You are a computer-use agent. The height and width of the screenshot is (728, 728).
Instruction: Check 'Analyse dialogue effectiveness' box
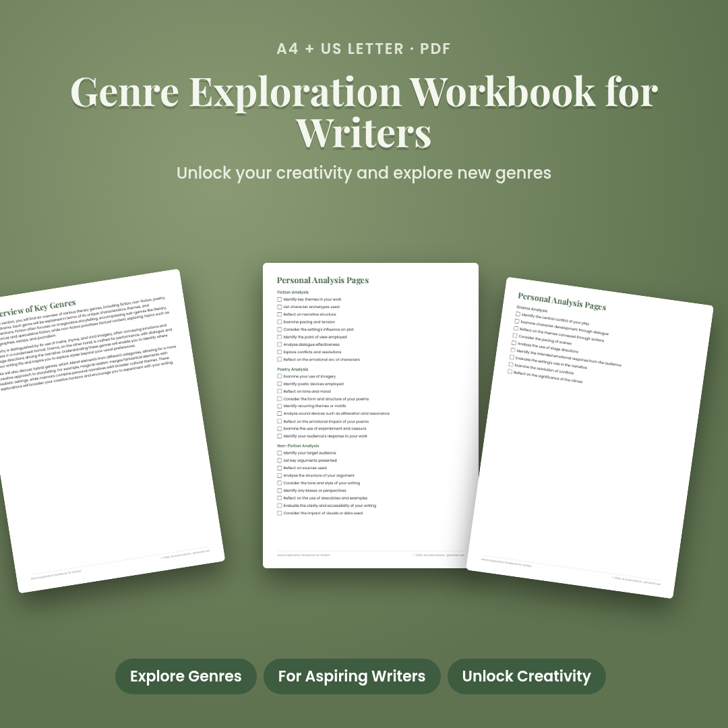280,344
